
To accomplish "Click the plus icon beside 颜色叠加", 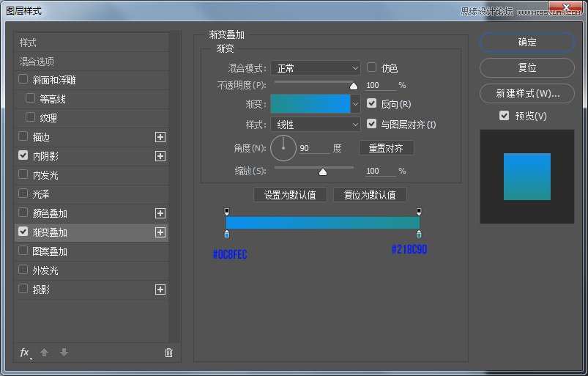I will tap(160, 213).
